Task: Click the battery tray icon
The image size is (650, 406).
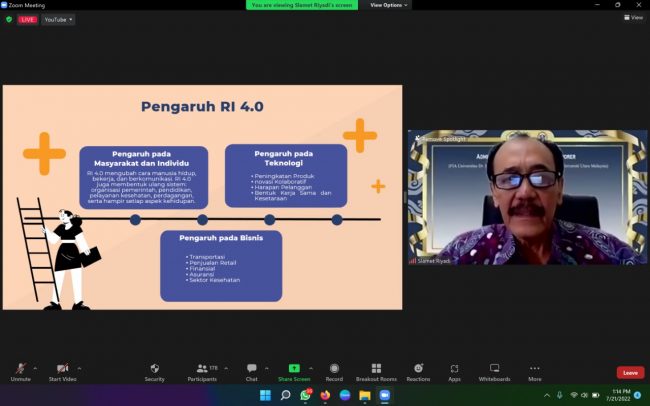Action: [x=596, y=395]
